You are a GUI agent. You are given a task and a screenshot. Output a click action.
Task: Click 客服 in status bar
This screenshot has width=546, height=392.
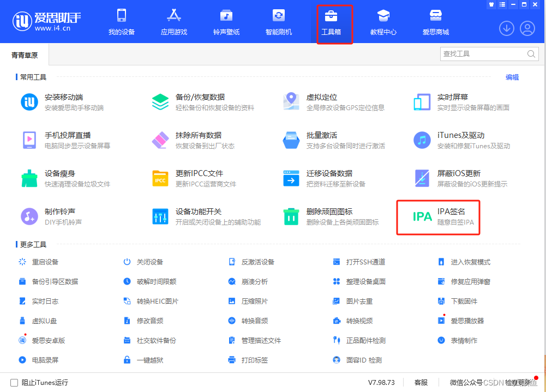coord(421,382)
